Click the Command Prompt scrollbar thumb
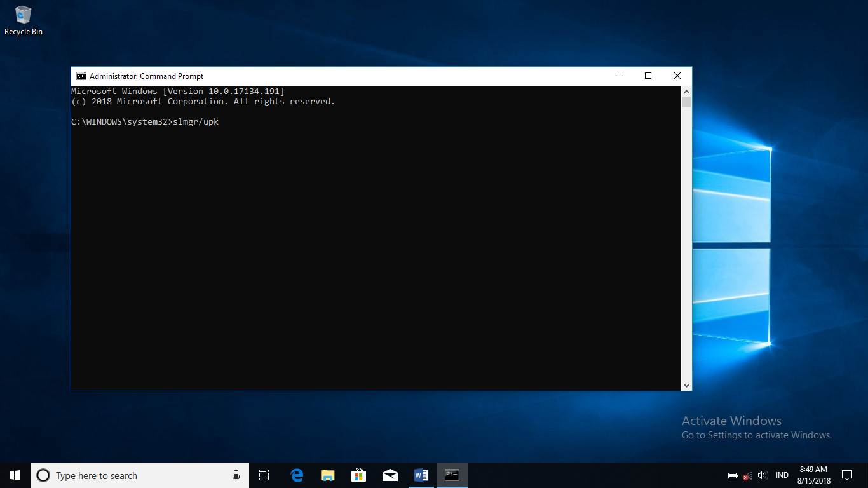 click(686, 102)
